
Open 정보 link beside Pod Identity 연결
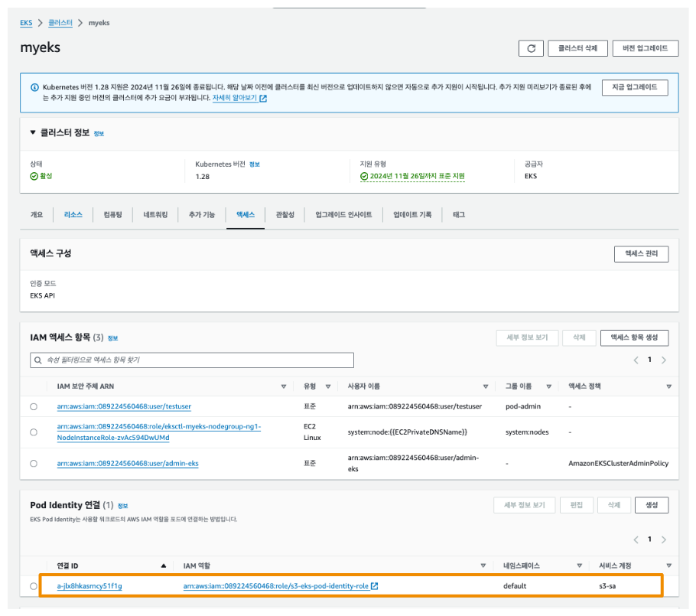[x=122, y=506]
